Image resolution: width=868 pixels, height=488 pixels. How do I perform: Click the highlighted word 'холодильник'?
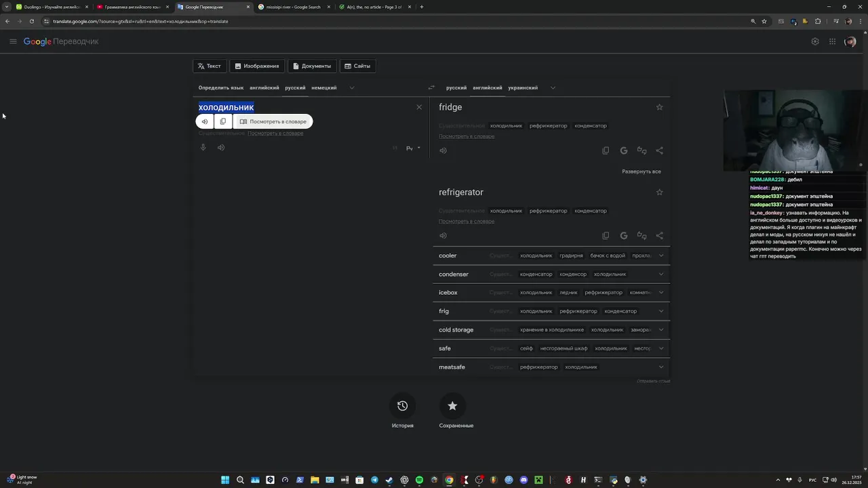226,107
